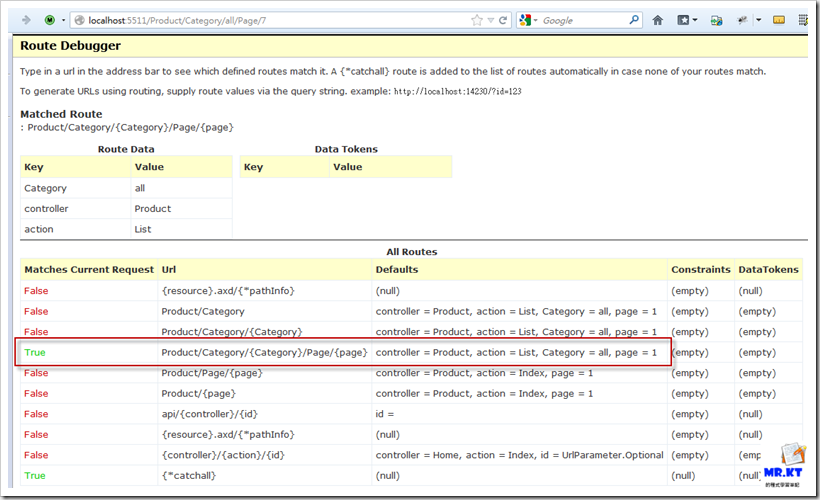Click the forward navigation arrow

[26, 20]
